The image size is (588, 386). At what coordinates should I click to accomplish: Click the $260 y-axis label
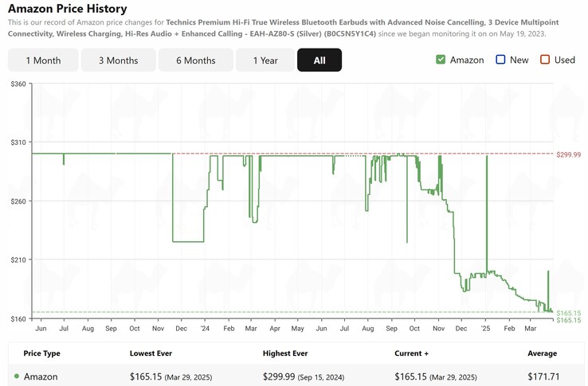click(x=18, y=201)
